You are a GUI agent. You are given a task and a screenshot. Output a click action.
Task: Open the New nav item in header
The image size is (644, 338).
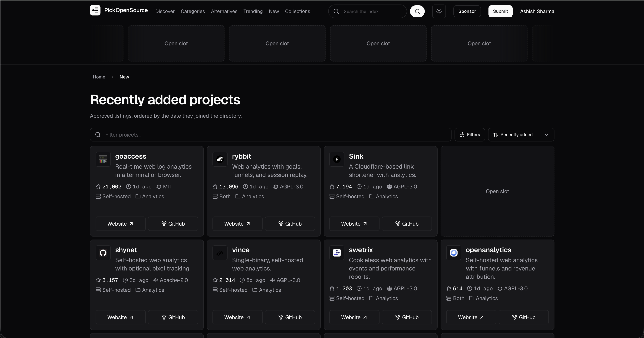coord(274,11)
